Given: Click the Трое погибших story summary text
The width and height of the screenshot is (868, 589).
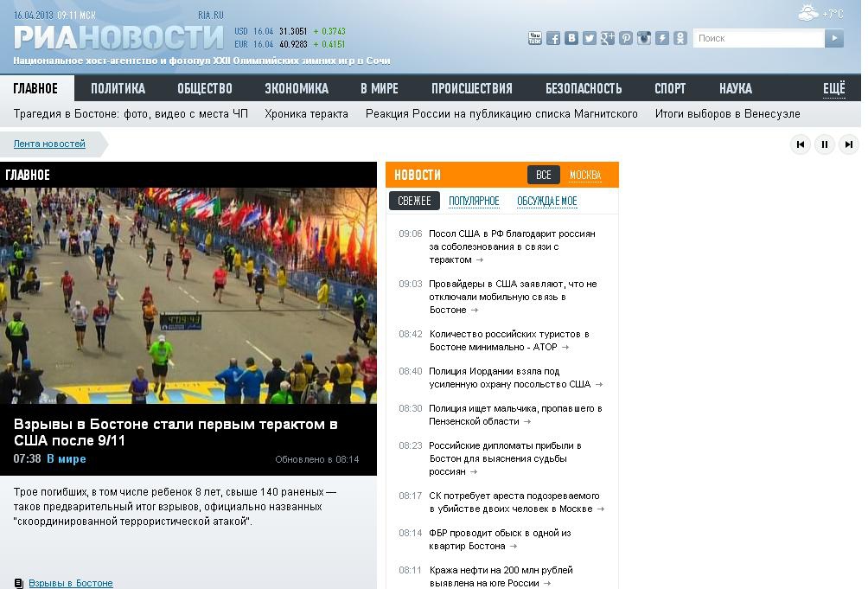Looking at the screenshot, I should (175, 507).
